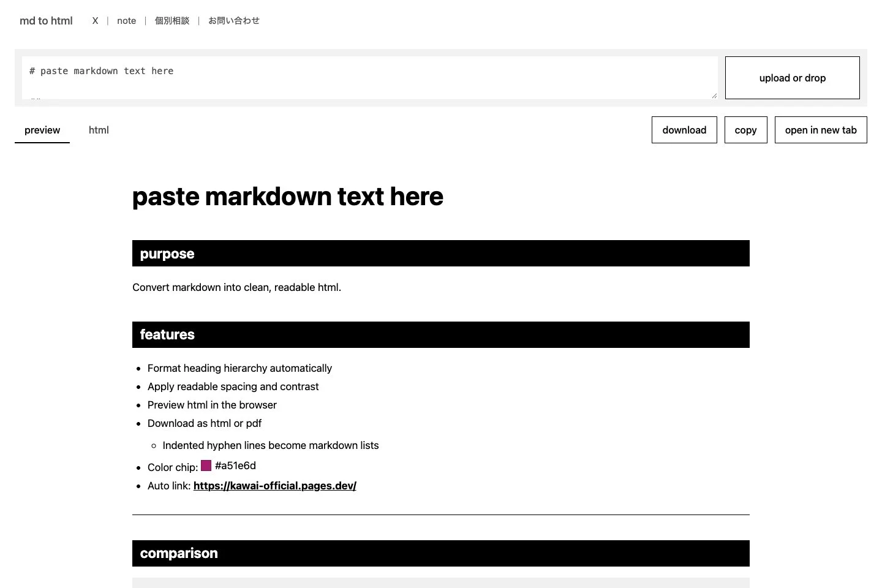Open the X link in header
Screen dimensions: 882x588
point(95,21)
